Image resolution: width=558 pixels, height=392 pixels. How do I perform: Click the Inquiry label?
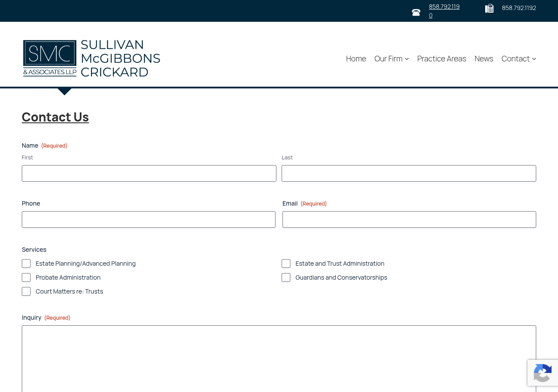pos(31,318)
